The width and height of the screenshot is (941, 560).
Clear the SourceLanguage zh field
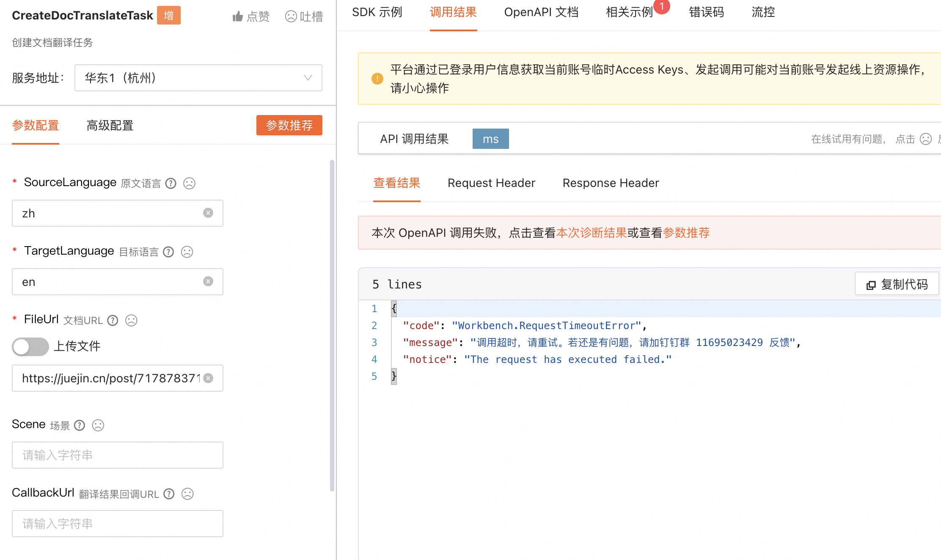208,213
